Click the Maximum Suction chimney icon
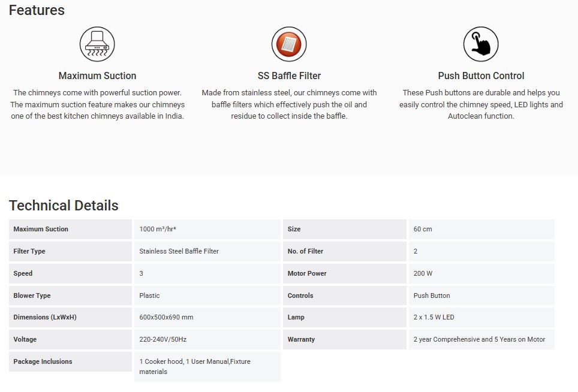 (97, 44)
